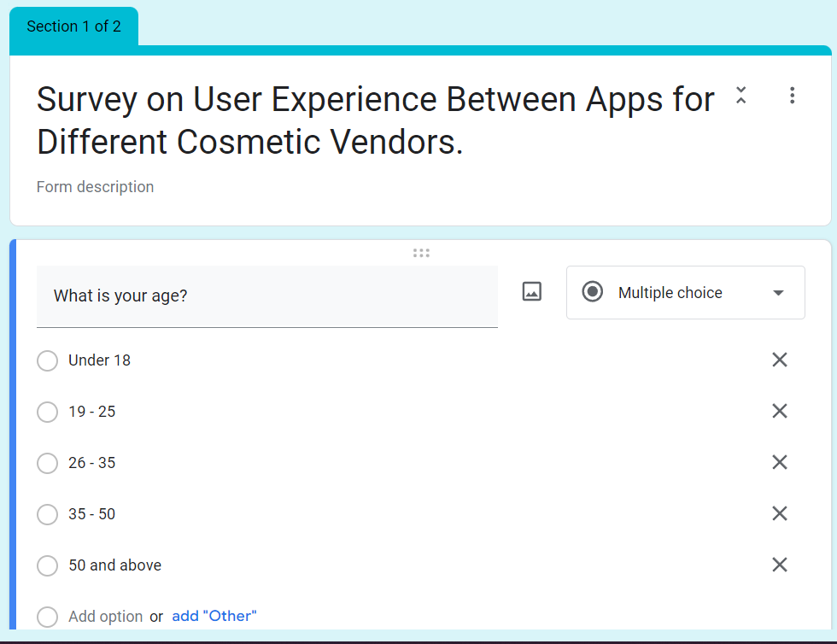Edit the '35 - 50' option text
This screenshot has height=644, width=837.
click(92, 514)
